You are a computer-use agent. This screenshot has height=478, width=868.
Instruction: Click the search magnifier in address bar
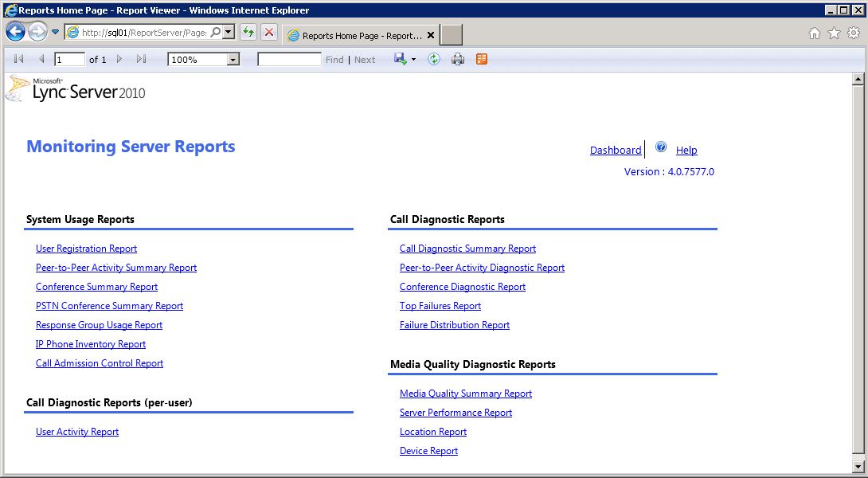(x=216, y=32)
